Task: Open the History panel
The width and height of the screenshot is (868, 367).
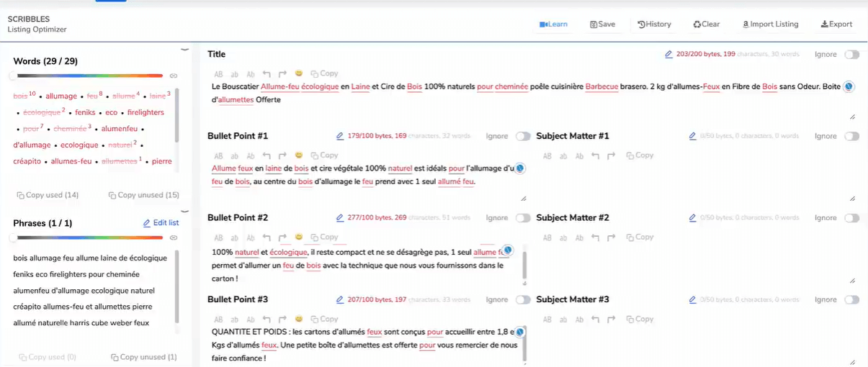Action: click(654, 24)
